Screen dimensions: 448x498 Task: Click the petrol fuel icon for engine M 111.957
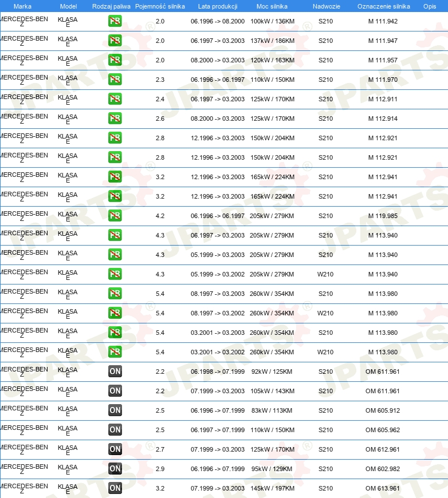[115, 60]
